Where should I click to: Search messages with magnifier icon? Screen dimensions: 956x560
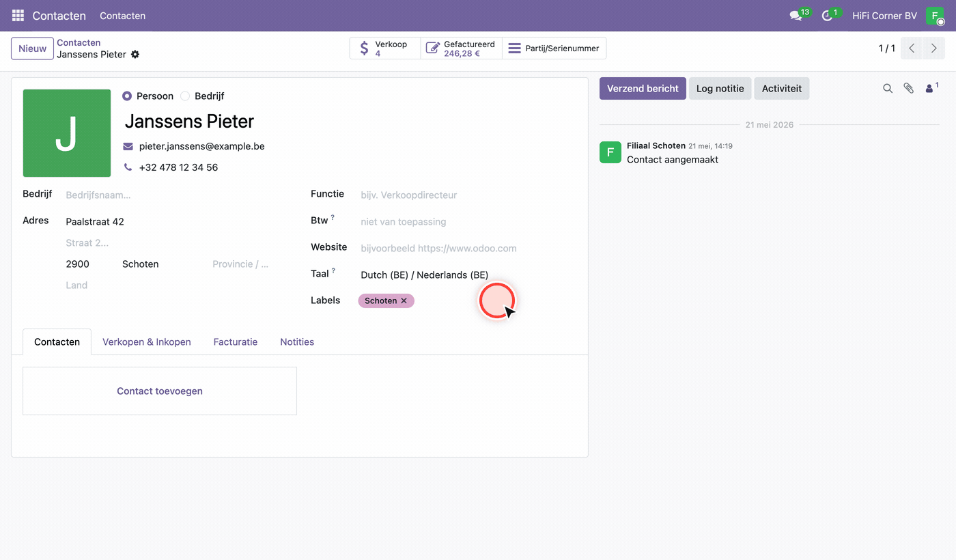(888, 88)
